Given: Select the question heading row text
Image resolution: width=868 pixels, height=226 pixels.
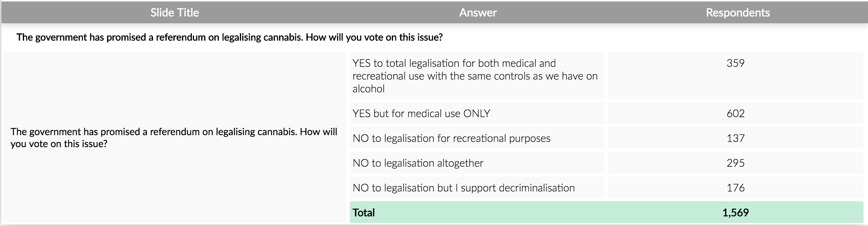Looking at the screenshot, I should (229, 38).
